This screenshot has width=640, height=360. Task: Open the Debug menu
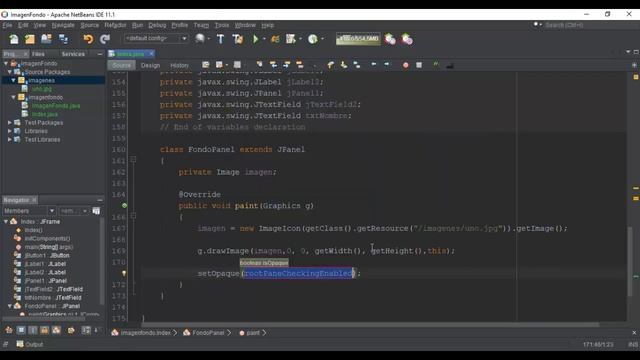pyautogui.click(x=157, y=25)
